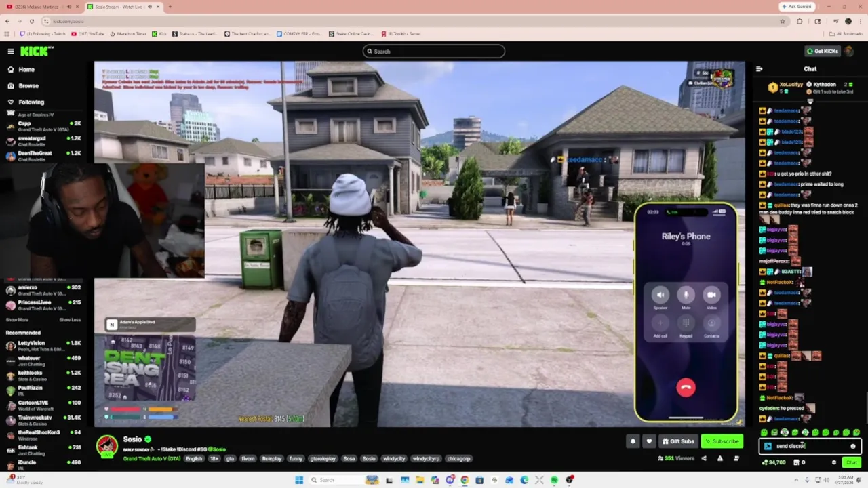The height and width of the screenshot is (488, 868).
Task: Mute the YouTube tab audio icon
Action: click(69, 7)
